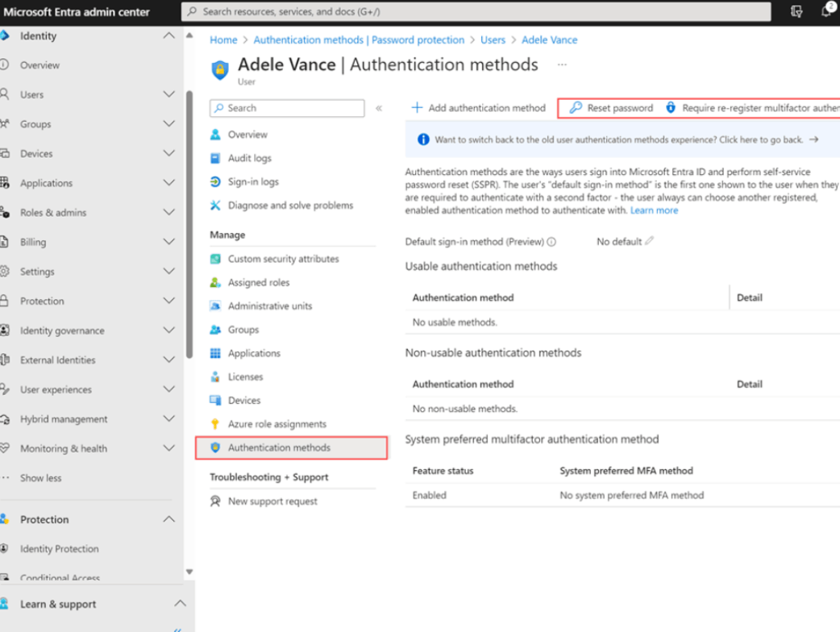Image resolution: width=840 pixels, height=632 pixels.
Task: Open the ellipsis menu next to the page title
Action: [562, 63]
